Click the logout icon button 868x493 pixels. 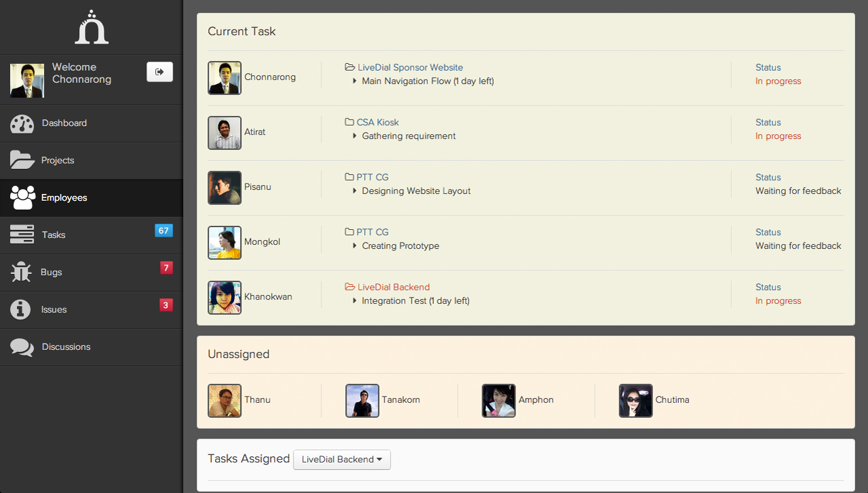[159, 72]
